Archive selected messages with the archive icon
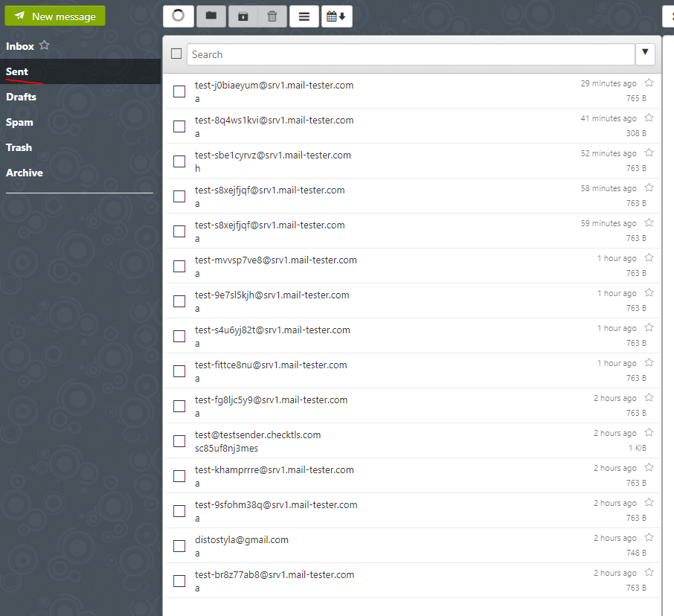Screen dimensions: 674x616 (243, 16)
